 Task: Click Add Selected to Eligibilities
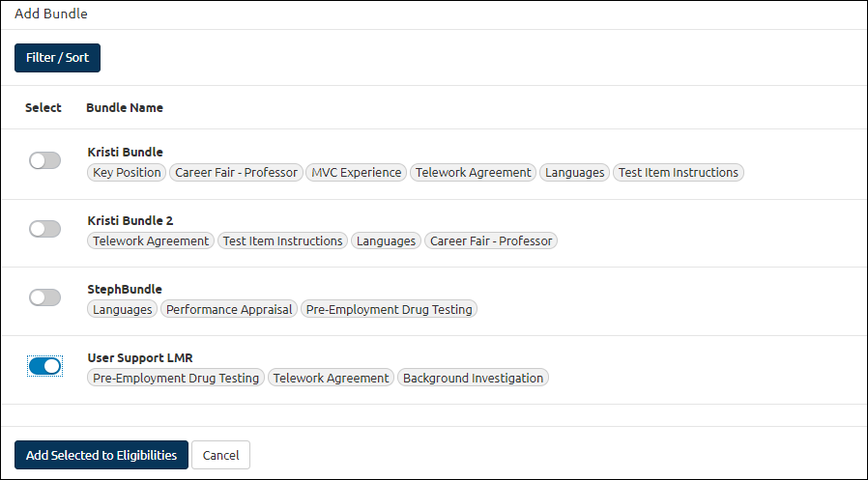(x=101, y=455)
